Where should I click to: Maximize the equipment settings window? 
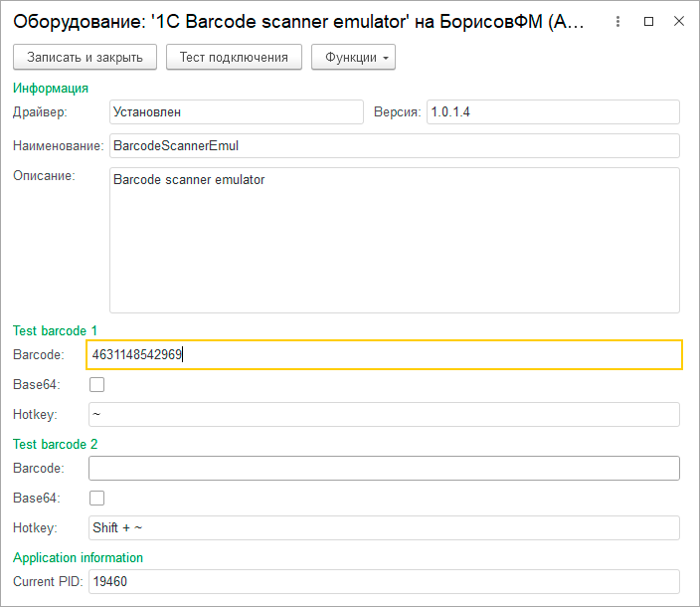tap(649, 21)
